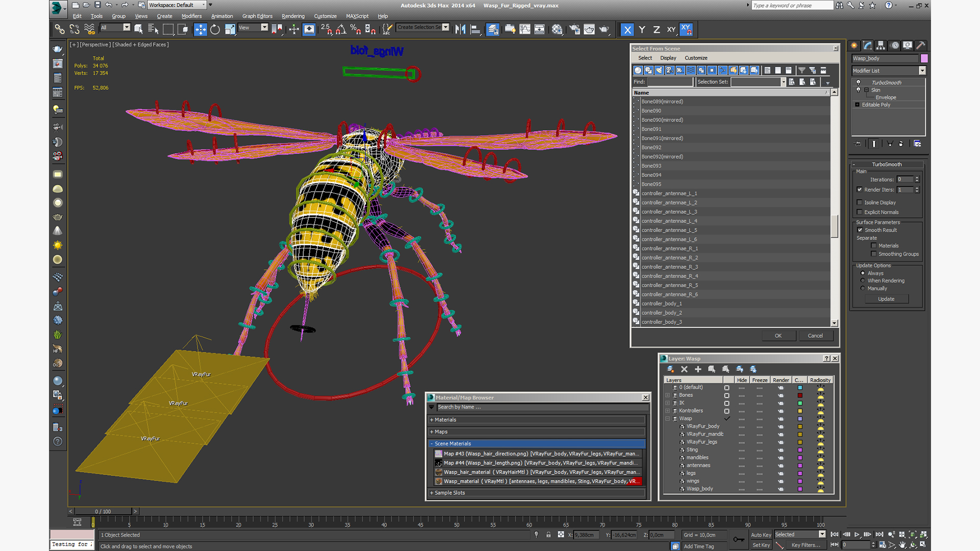Screen dimensions: 980x551
Task: Click Cancel in Select From Scene
Action: pos(815,336)
